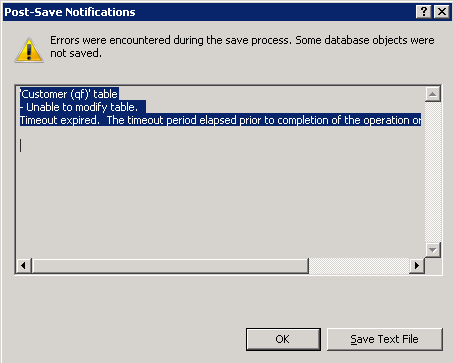
Task: Click the yellow warning triangle icon
Action: click(x=29, y=50)
